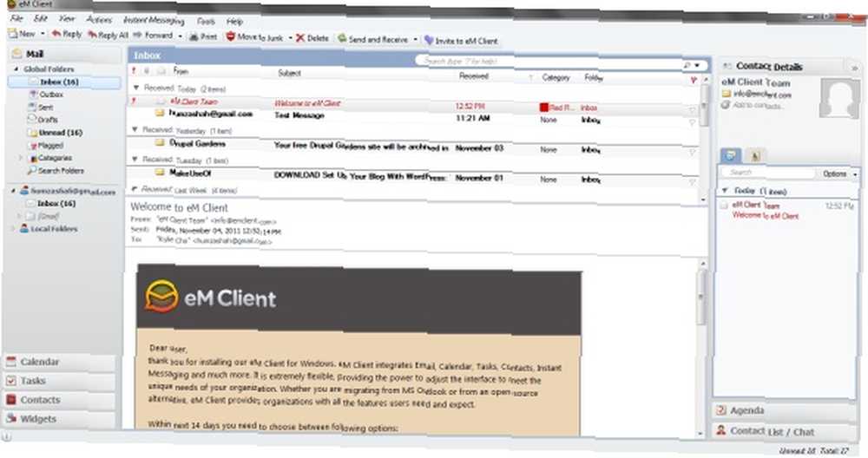868x458 pixels.
Task: Sort by the Category column header
Action: pos(556,77)
